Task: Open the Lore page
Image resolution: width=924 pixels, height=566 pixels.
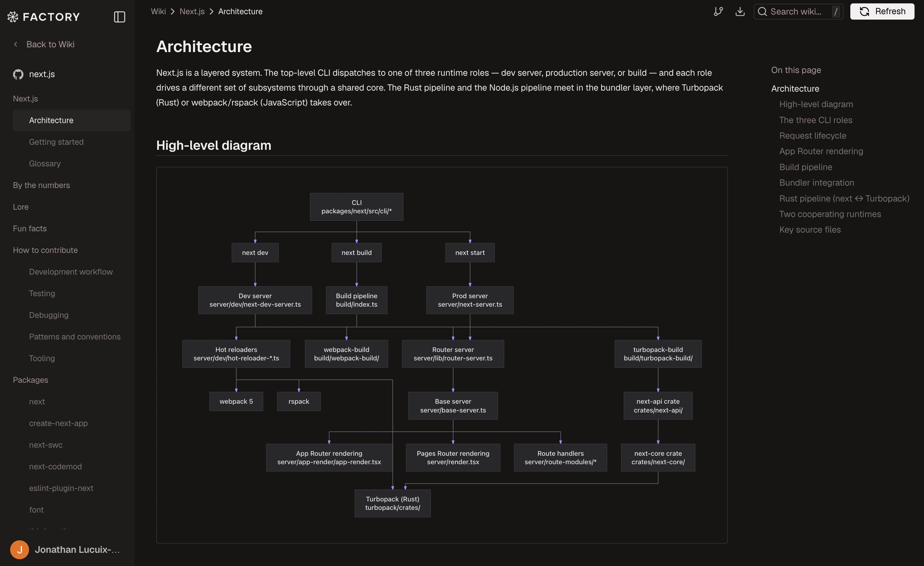Action: (21, 207)
